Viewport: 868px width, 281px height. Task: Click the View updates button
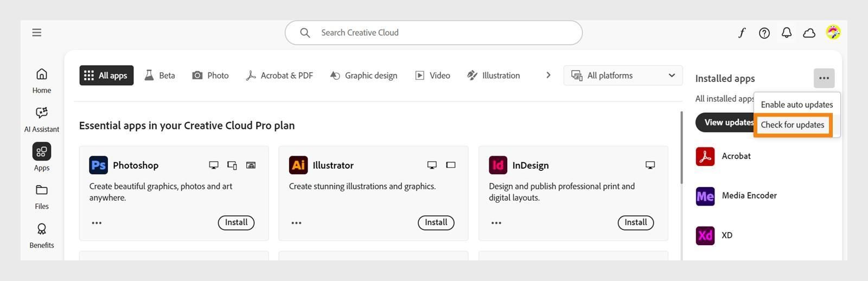[726, 123]
